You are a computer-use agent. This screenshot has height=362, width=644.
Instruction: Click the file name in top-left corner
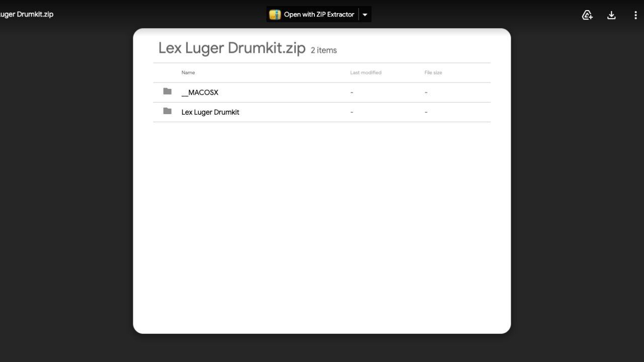[27, 14]
